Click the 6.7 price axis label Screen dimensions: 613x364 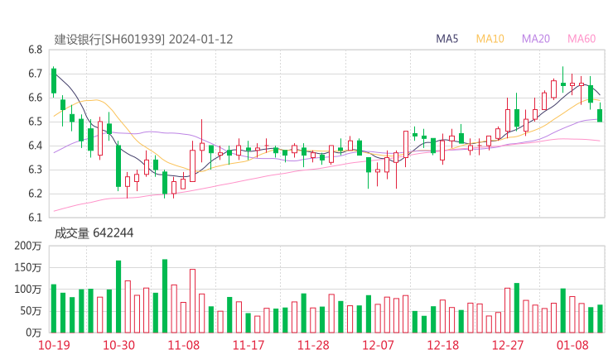click(x=35, y=74)
